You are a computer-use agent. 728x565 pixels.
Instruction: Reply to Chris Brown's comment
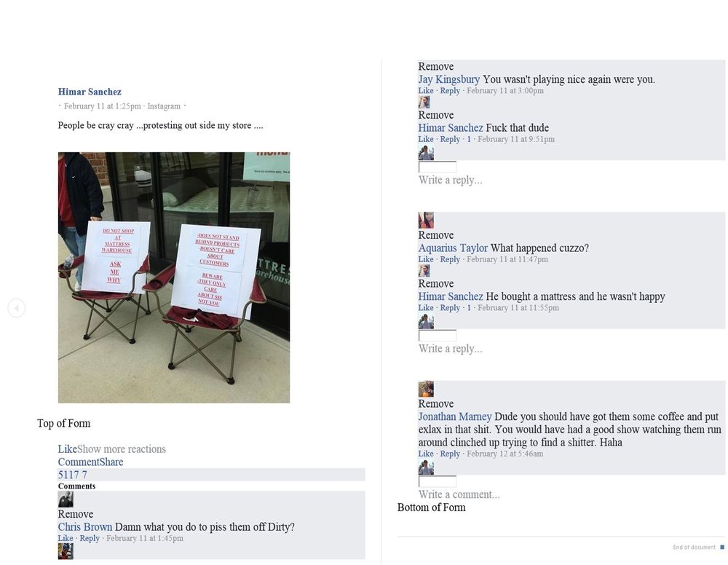[90, 538]
